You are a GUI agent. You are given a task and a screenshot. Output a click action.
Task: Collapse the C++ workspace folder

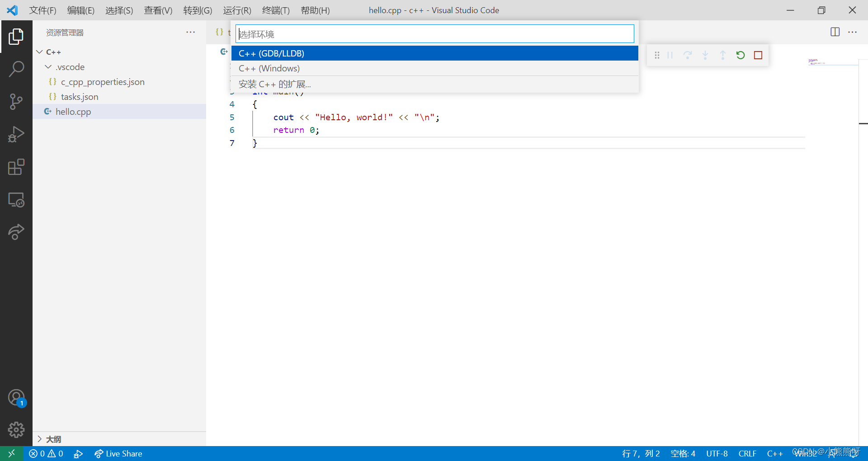tap(119, 52)
